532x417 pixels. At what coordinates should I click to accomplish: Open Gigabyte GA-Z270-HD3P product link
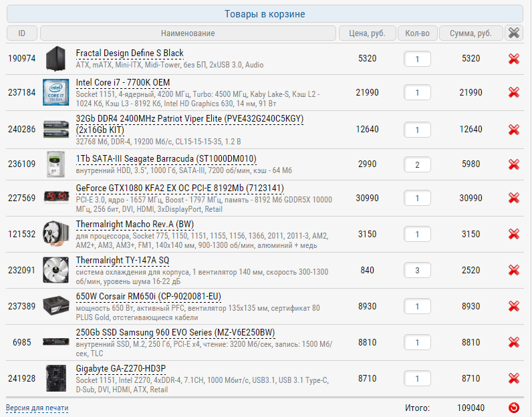[121, 368]
